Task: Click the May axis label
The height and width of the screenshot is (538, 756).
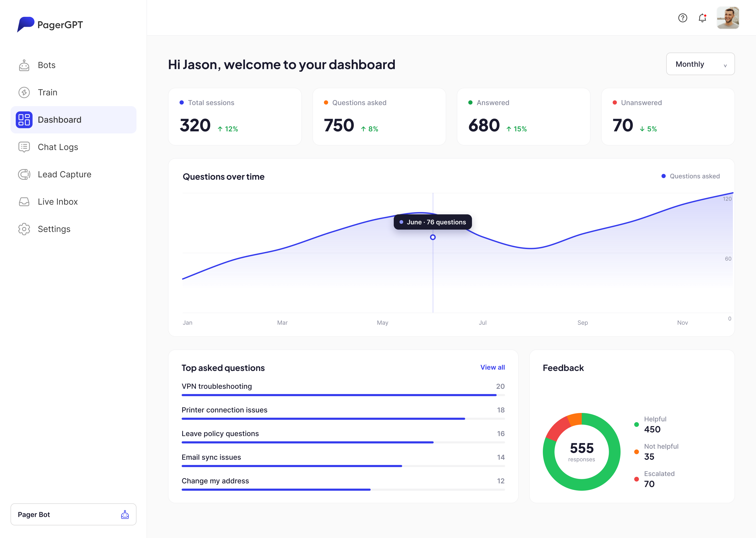Action: pyautogui.click(x=383, y=323)
